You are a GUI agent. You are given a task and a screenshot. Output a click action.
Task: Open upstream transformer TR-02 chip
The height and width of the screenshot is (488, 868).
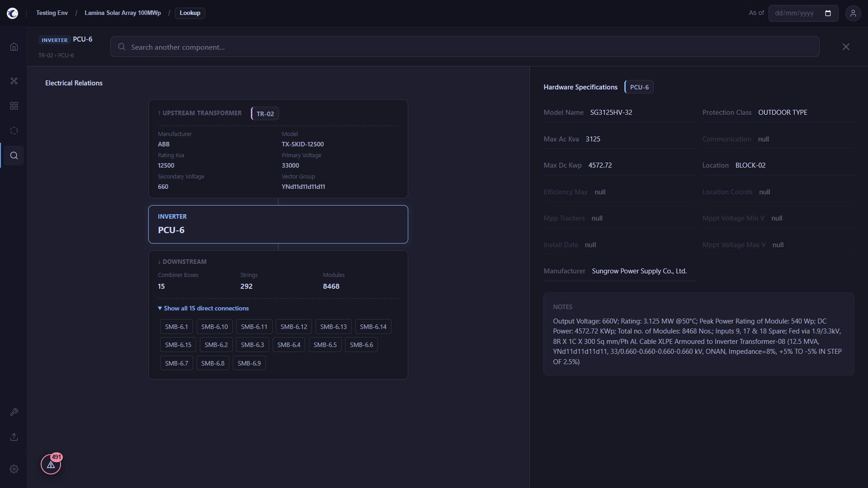[265, 114]
